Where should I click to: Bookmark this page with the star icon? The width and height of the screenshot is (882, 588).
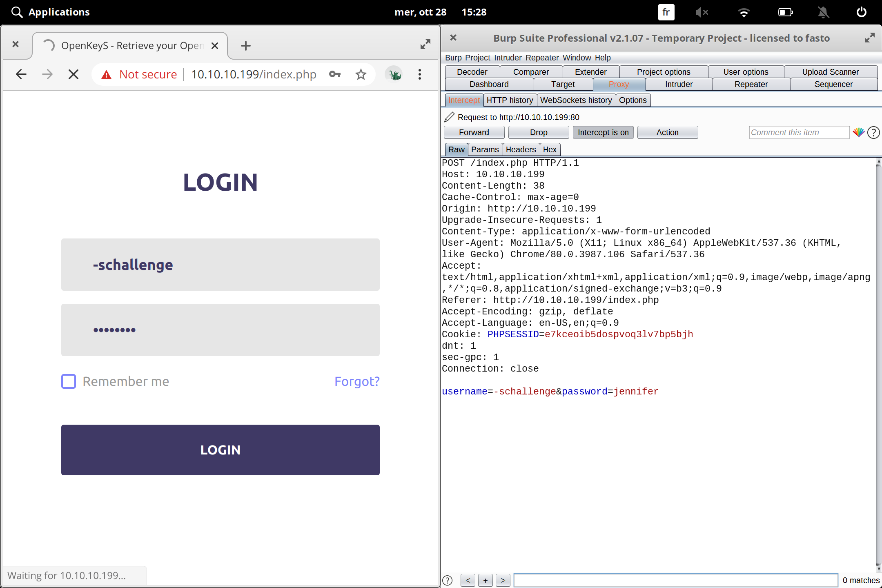pos(361,74)
